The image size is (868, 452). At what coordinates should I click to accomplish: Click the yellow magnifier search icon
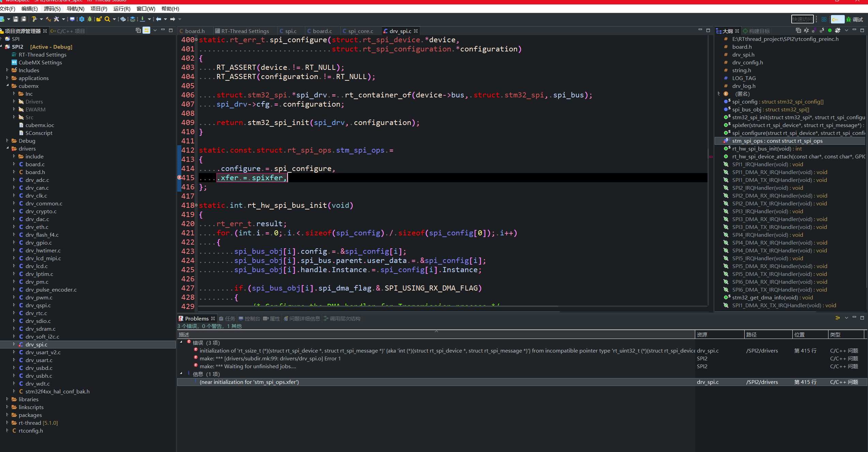(x=107, y=19)
